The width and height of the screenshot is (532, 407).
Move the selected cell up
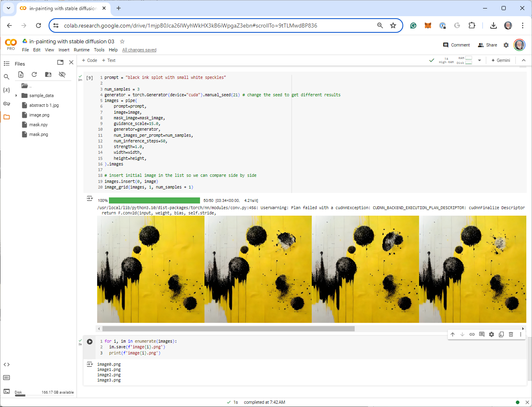point(453,335)
